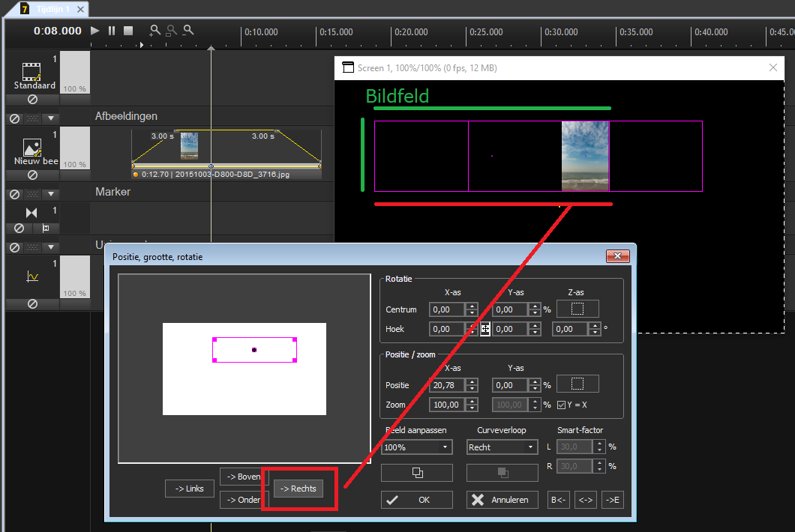The height and width of the screenshot is (532, 795).
Task: Click the -> Rechts alignment button
Action: tap(298, 489)
